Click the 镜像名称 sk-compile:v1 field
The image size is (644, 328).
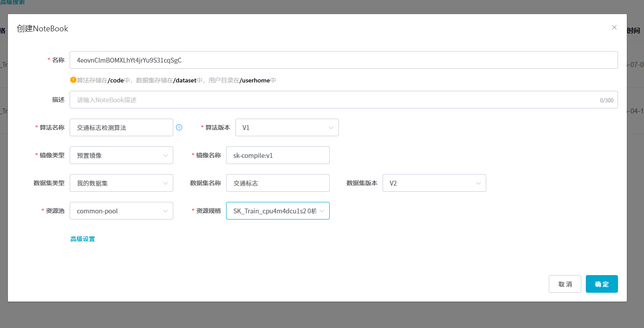click(278, 155)
